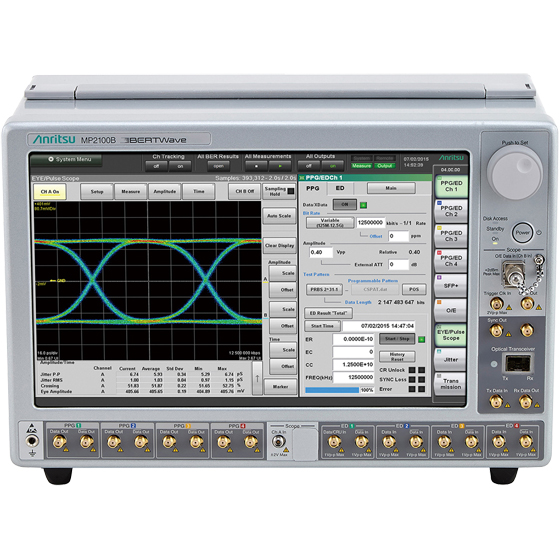Open the scope Measure menu

click(x=130, y=192)
